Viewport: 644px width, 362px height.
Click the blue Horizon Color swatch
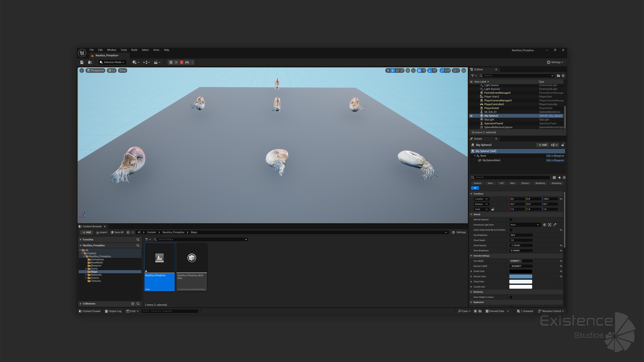click(521, 277)
